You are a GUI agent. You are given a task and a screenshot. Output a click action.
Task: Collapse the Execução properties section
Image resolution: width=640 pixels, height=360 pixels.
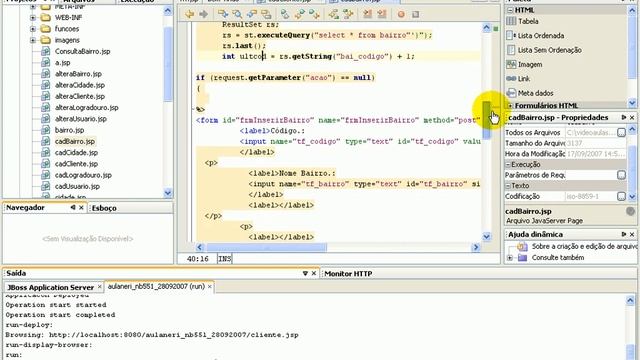[508, 164]
